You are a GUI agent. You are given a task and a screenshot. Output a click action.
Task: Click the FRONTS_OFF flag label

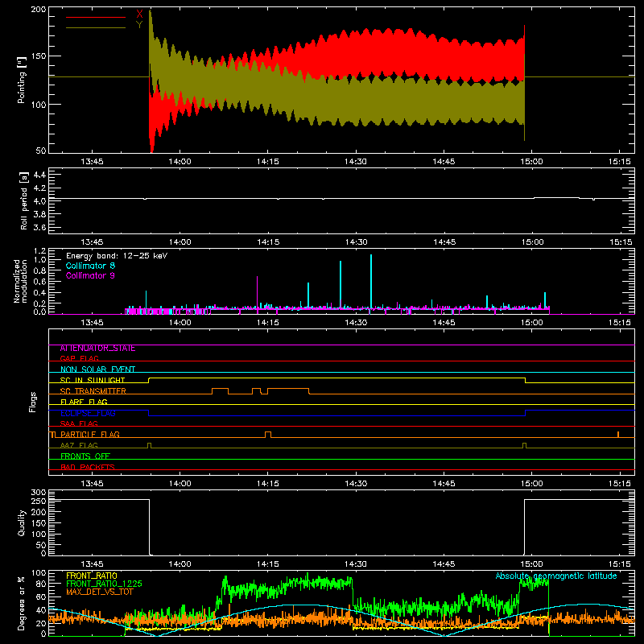coord(85,456)
